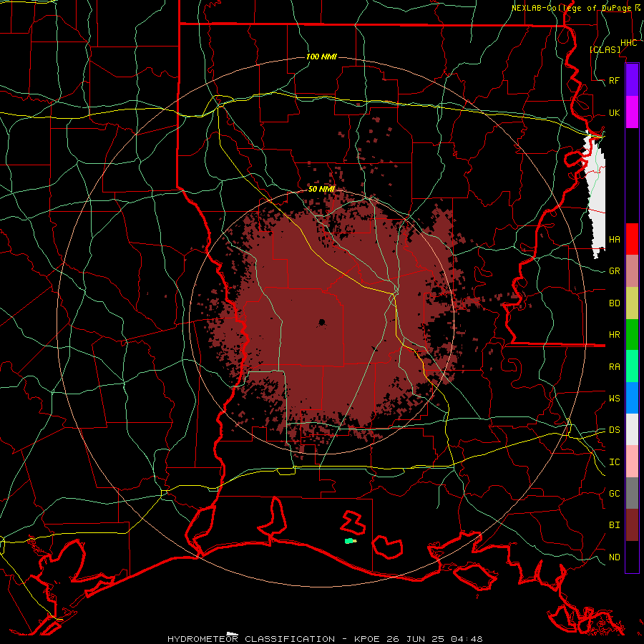
Task: Click the gray GC legend swatch
Action: pyautogui.click(x=632, y=493)
